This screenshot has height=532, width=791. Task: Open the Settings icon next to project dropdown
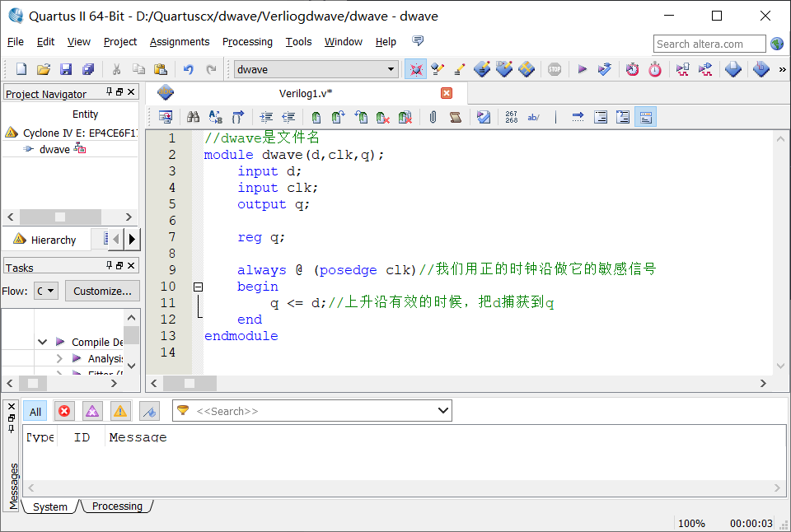(415, 69)
